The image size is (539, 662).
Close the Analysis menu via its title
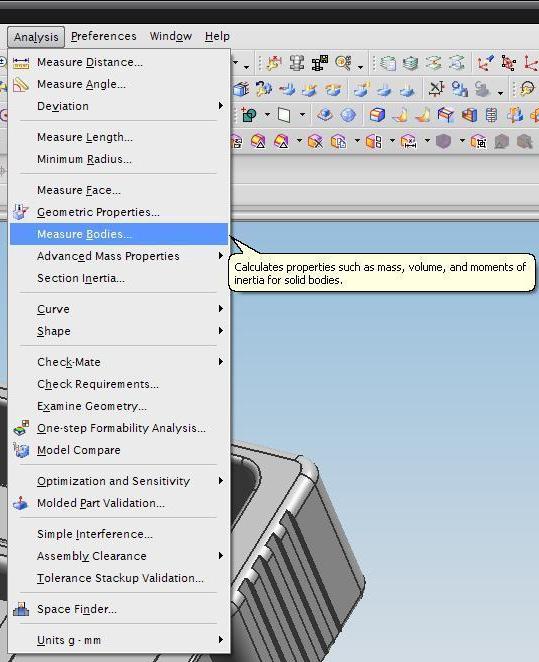click(36, 37)
